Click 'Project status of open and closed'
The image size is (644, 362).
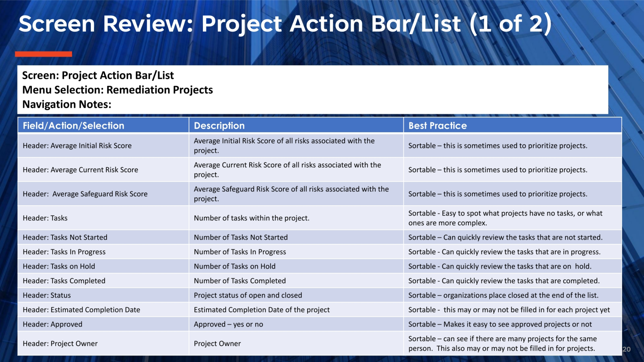coord(248,295)
